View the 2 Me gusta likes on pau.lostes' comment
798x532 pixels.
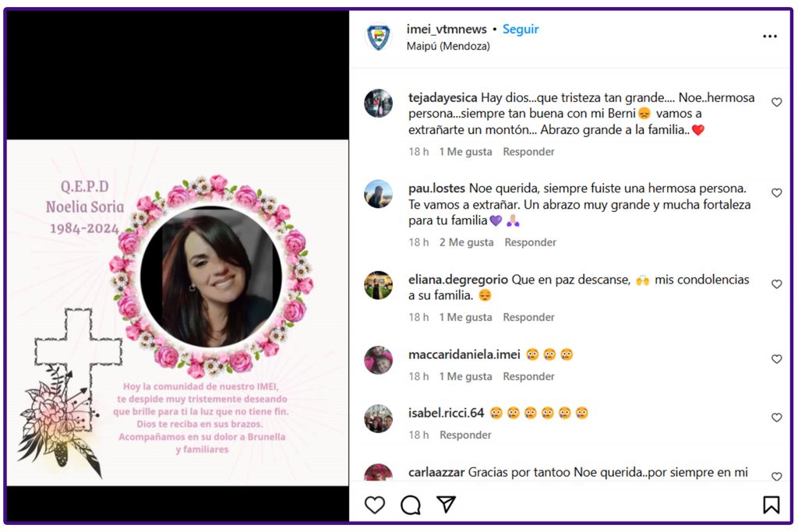(x=467, y=242)
